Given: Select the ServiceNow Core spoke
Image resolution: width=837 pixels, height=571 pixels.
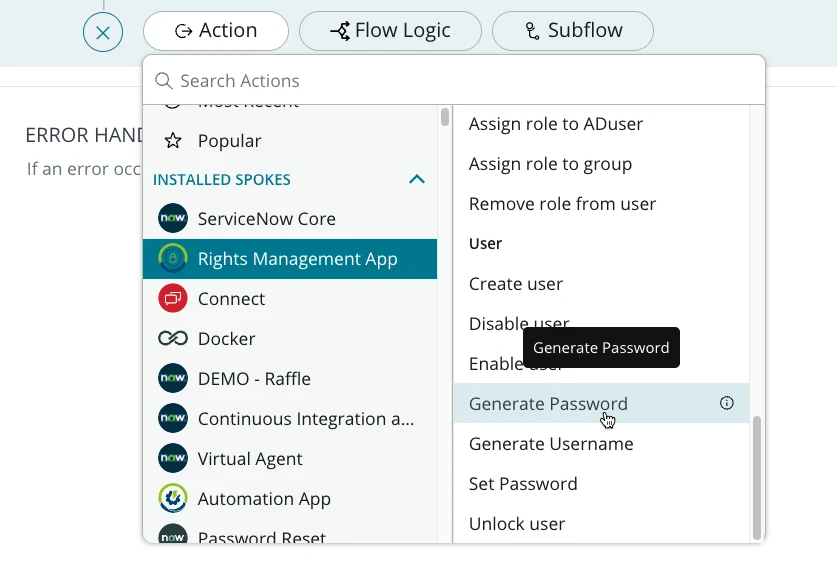Looking at the screenshot, I should point(290,219).
